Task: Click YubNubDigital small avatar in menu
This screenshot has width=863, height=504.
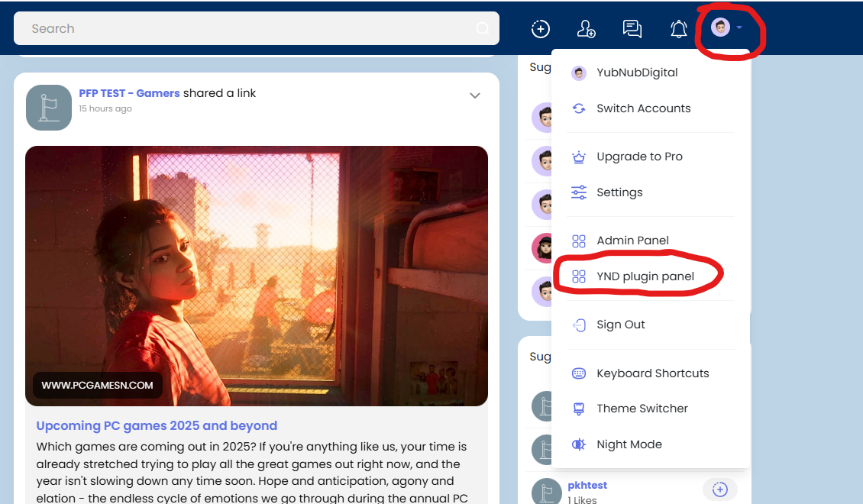Action: click(x=578, y=73)
